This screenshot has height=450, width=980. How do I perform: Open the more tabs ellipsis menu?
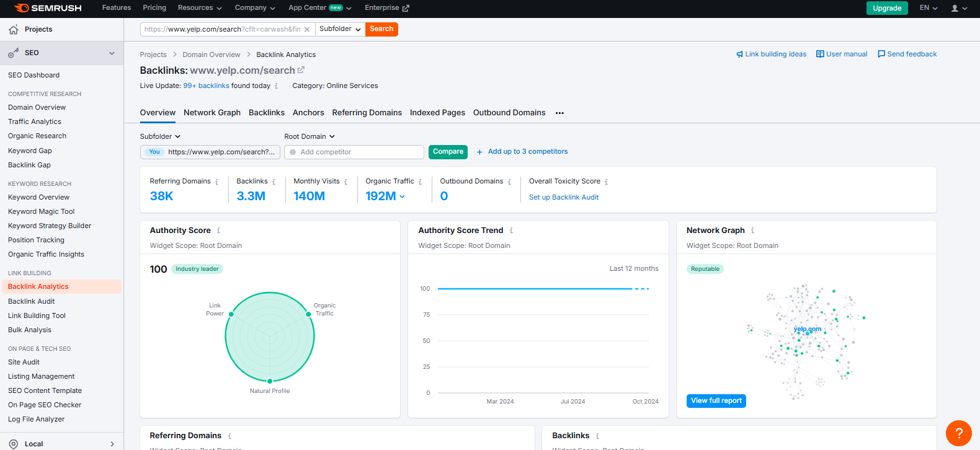pyautogui.click(x=559, y=113)
